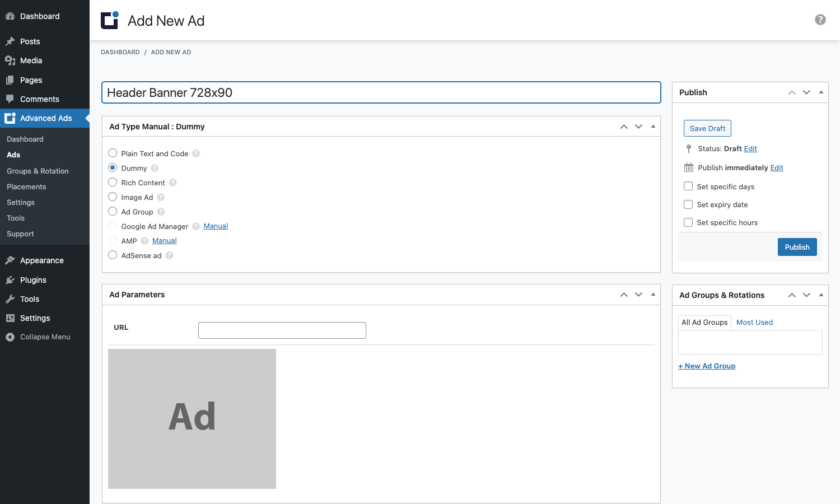The width and height of the screenshot is (840, 504).
Task: Move Ad Type box up
Action: tap(624, 127)
